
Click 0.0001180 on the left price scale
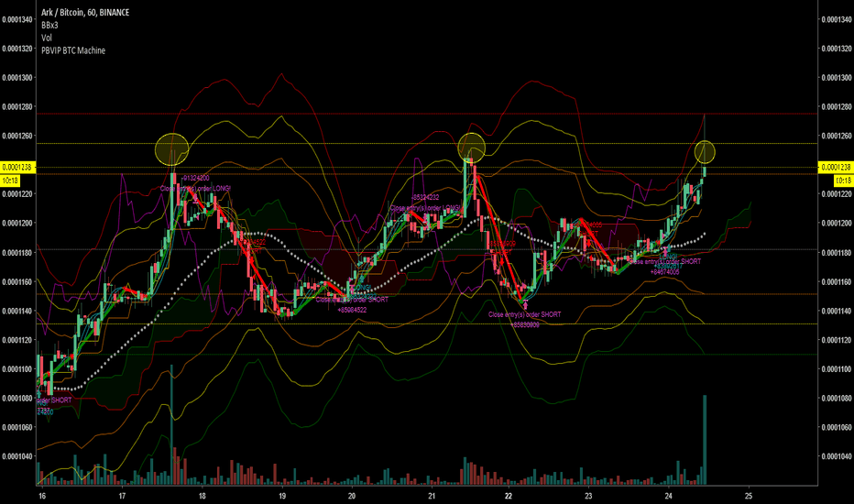[x=17, y=252]
